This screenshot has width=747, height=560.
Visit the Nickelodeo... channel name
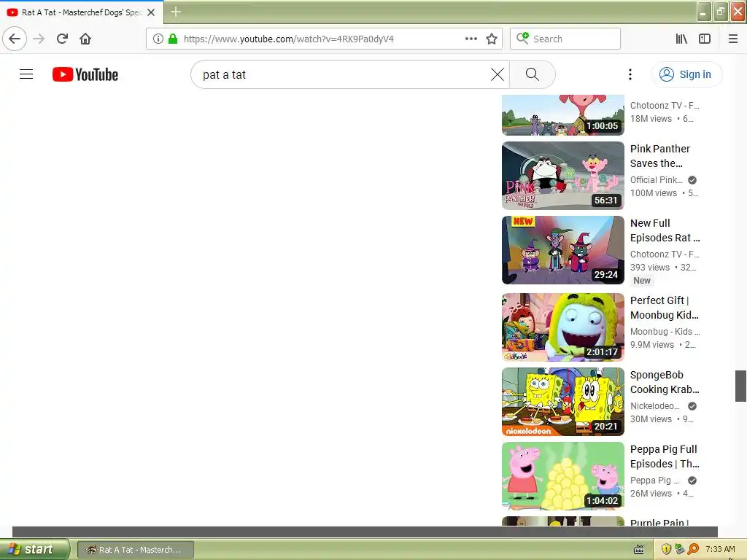pyautogui.click(x=654, y=406)
